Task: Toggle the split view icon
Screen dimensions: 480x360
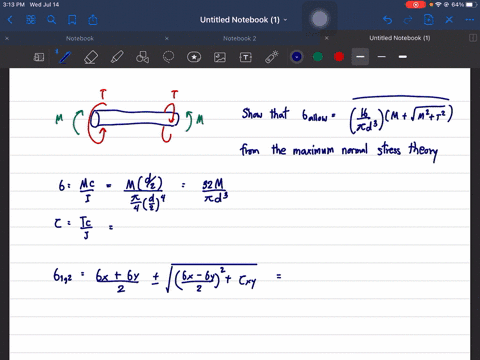Action: pos(473,38)
